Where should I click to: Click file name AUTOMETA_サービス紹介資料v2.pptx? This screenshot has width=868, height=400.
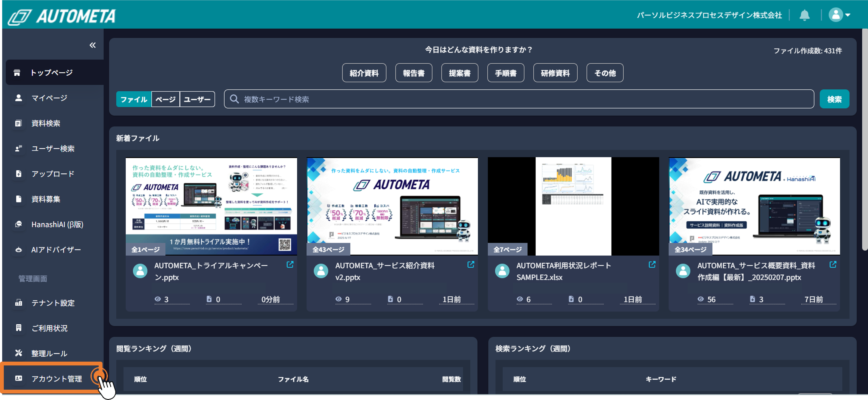tap(384, 271)
